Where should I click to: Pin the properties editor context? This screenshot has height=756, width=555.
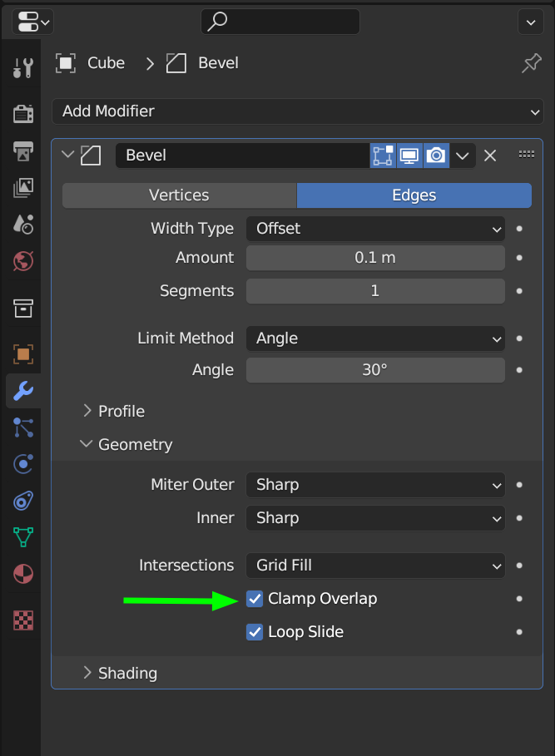tap(531, 63)
